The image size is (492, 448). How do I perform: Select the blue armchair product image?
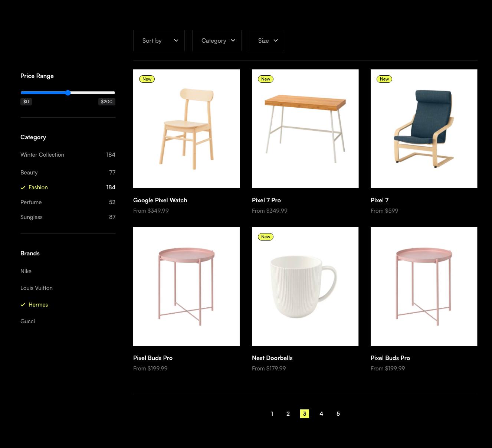click(x=424, y=129)
